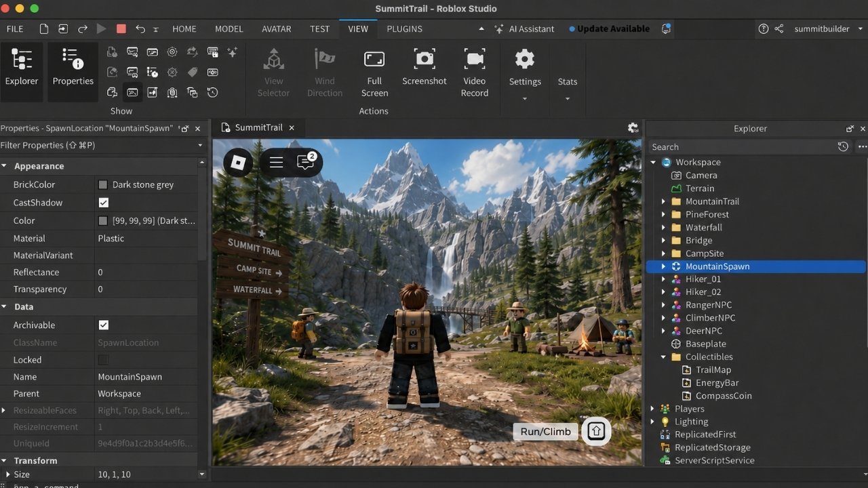Expand the Size property row
Screen dimensions: 868x488
click(x=7, y=474)
